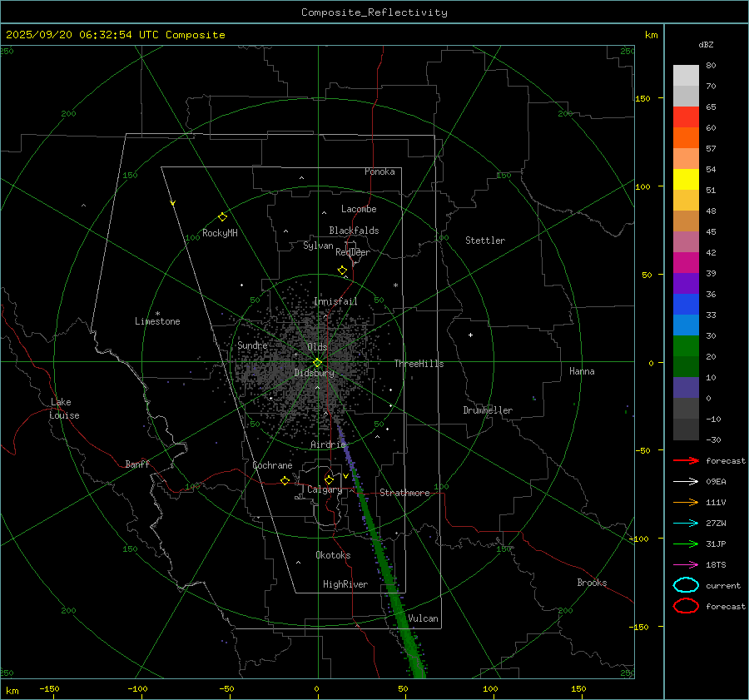Screen dimensions: 749x700
Task: Click the red forecast arrow in legend
Action: tap(686, 460)
